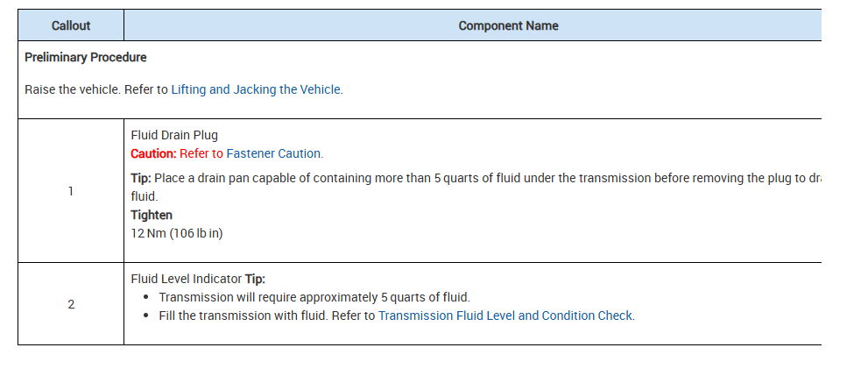Select the Preliminary Procedure heading
Image resolution: width=868 pixels, height=376 pixels.
coord(86,58)
